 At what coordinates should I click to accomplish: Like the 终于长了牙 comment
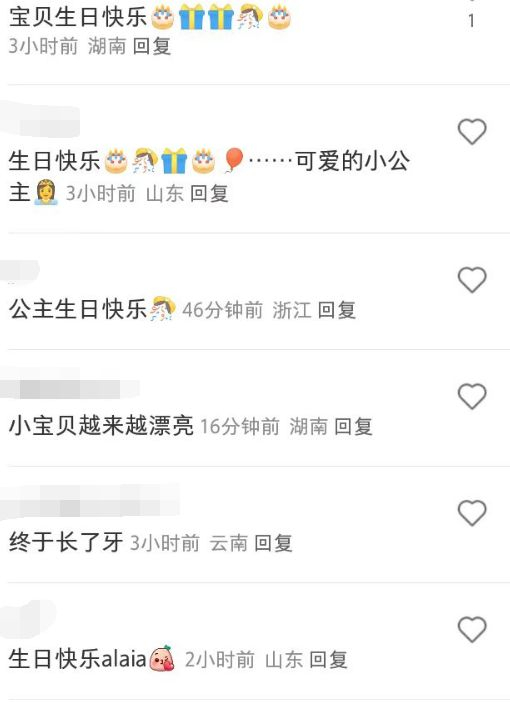tap(472, 513)
